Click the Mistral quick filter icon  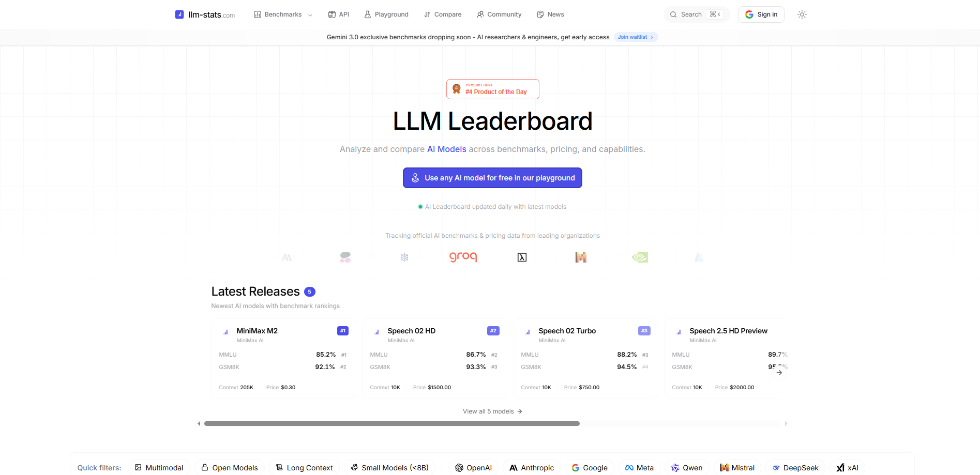tap(723, 467)
